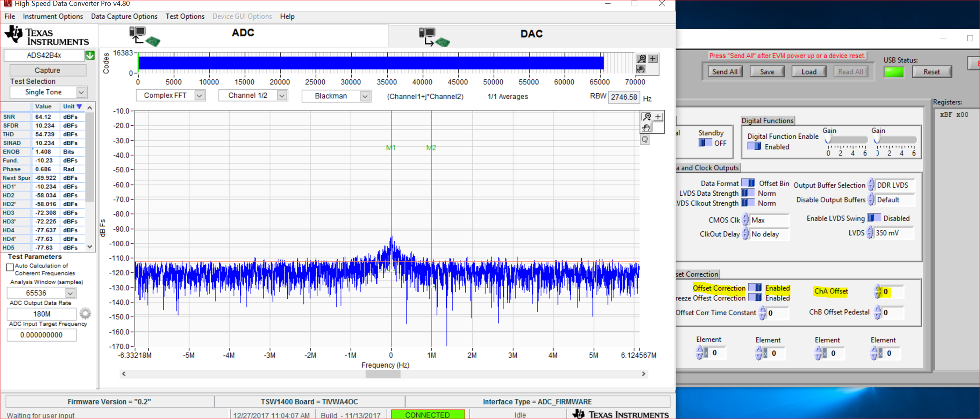
Task: Change Offset Corr Time Constant stepper
Action: pyautogui.click(x=762, y=313)
